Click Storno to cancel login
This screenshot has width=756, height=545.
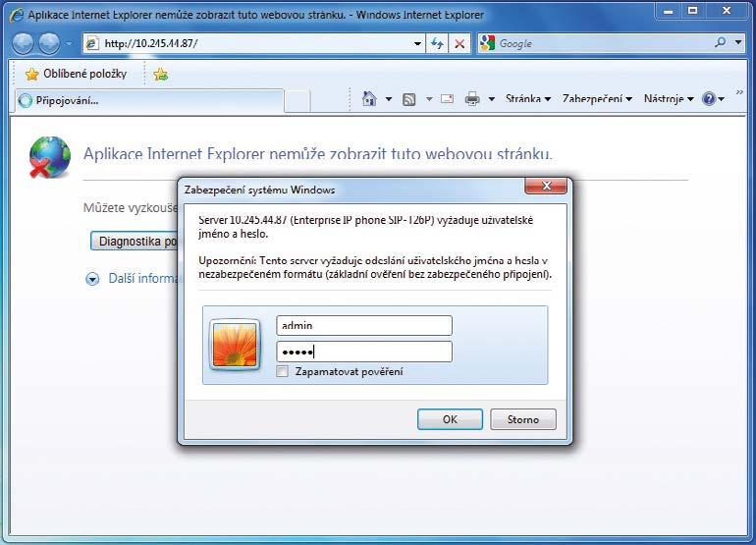point(523,419)
